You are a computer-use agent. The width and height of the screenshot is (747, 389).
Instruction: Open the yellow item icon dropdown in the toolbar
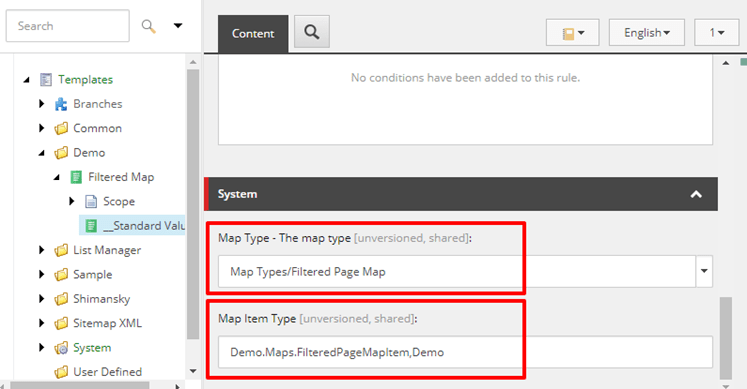tap(573, 33)
